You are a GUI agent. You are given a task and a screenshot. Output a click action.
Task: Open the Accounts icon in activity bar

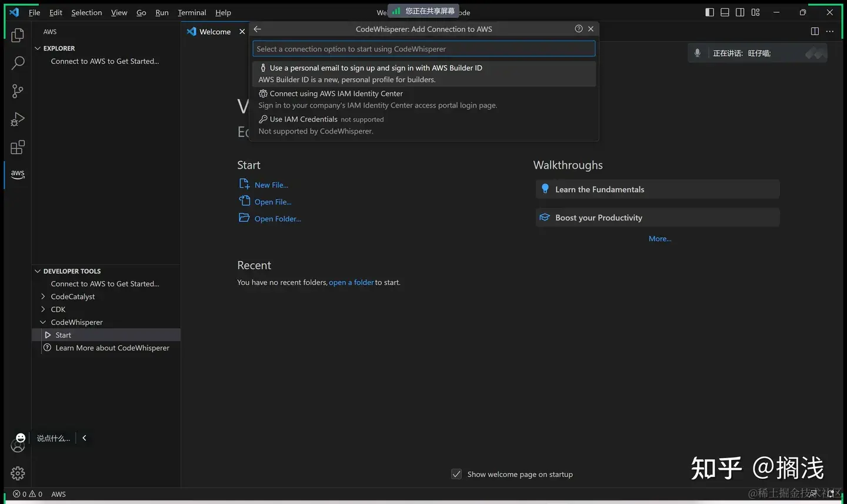tap(18, 447)
